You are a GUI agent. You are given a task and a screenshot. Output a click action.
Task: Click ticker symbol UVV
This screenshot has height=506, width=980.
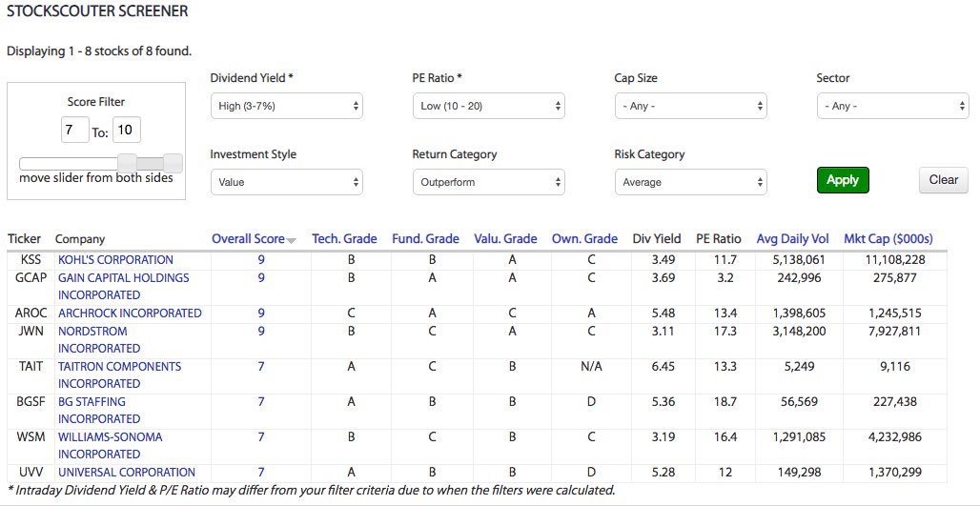[x=31, y=473]
